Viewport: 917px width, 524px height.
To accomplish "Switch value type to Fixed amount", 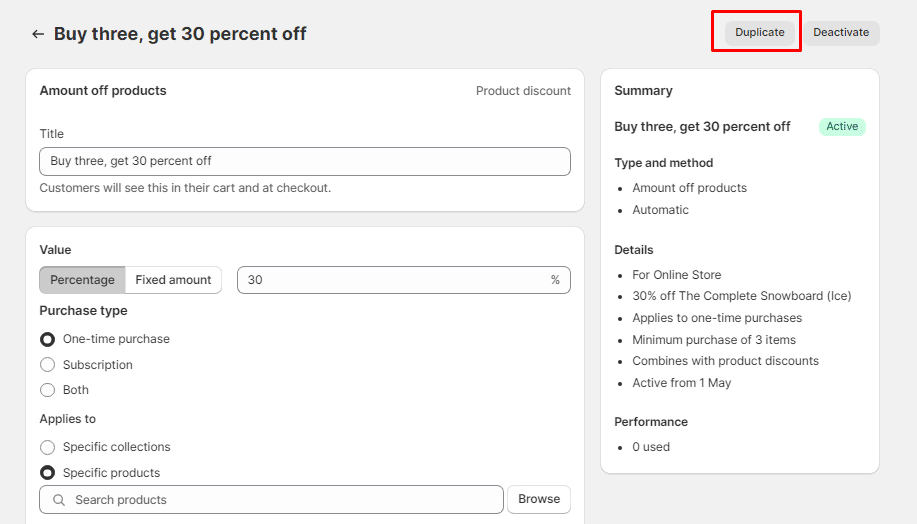I will [x=173, y=280].
